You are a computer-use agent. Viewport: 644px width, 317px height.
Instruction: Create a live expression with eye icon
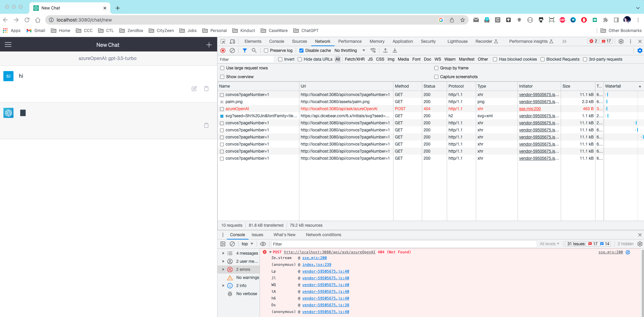[263, 244]
